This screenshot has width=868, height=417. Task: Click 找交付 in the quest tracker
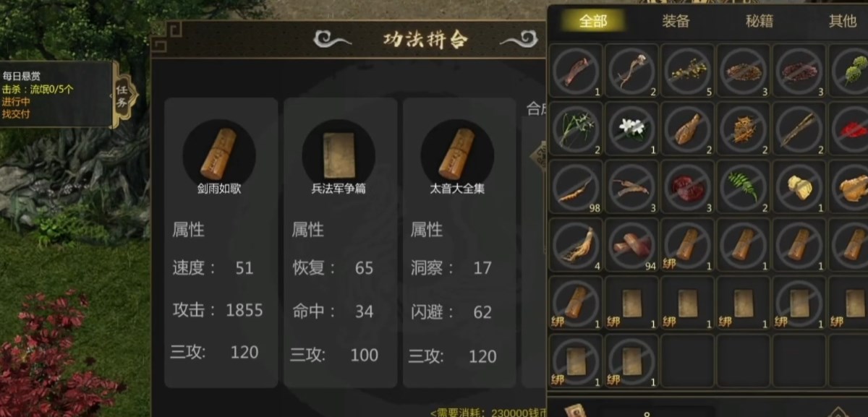(16, 113)
